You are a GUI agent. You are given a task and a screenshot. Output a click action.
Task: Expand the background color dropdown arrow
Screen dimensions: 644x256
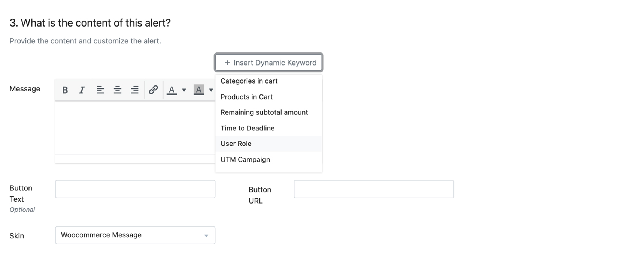(211, 90)
